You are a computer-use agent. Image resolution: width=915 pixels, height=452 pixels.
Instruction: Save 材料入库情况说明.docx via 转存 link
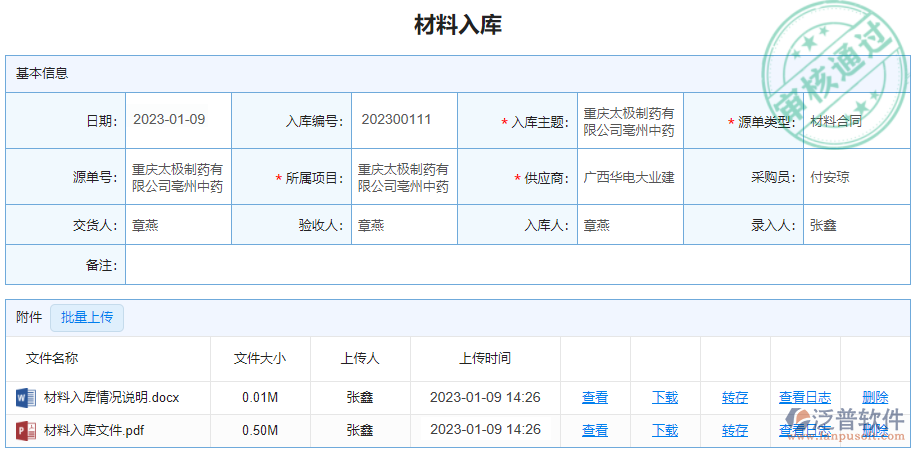[735, 398]
